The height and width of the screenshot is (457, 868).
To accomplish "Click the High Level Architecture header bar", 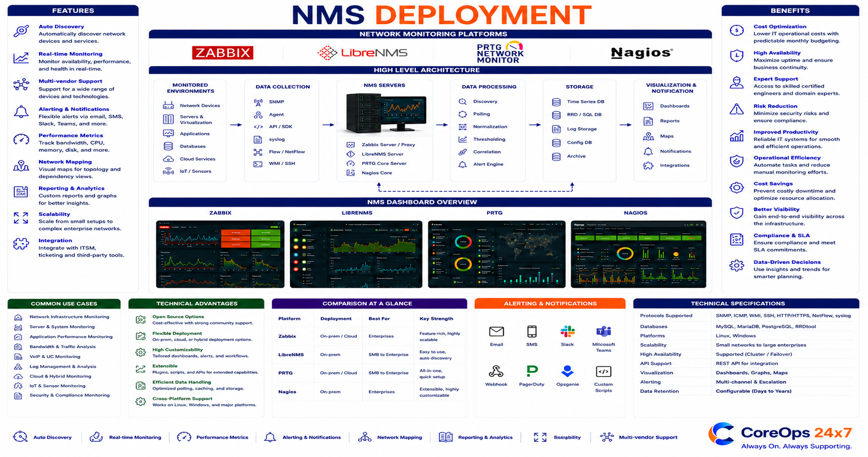I will (430, 70).
